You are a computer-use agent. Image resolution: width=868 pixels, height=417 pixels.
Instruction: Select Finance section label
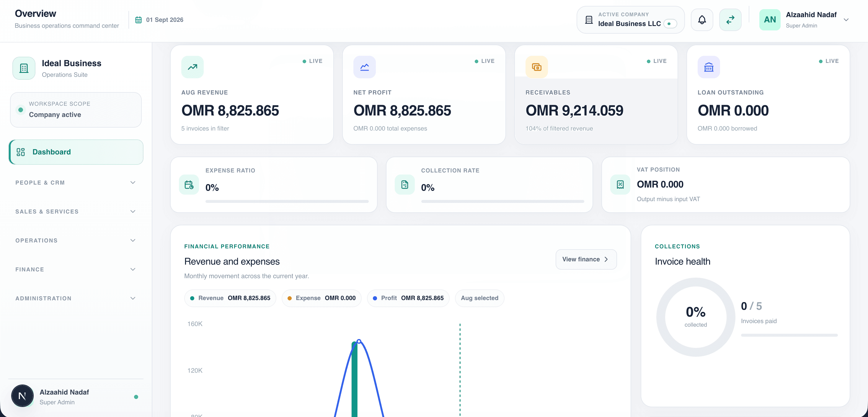pyautogui.click(x=30, y=270)
